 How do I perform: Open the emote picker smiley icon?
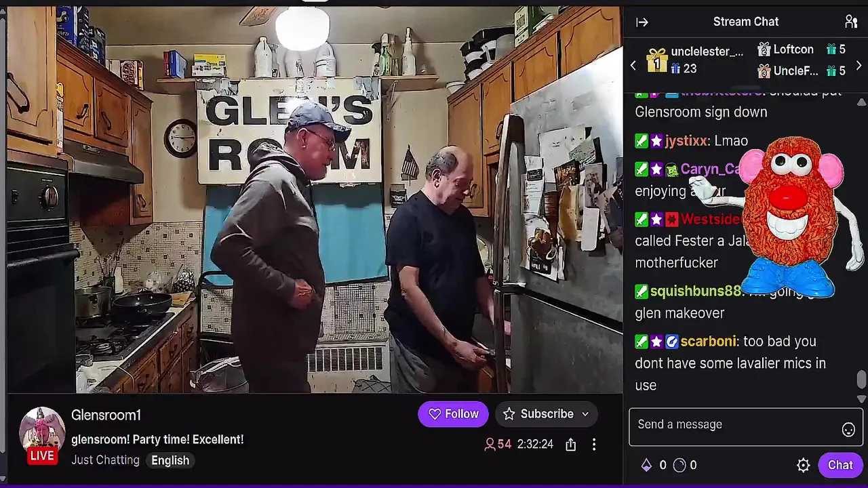pyautogui.click(x=848, y=430)
